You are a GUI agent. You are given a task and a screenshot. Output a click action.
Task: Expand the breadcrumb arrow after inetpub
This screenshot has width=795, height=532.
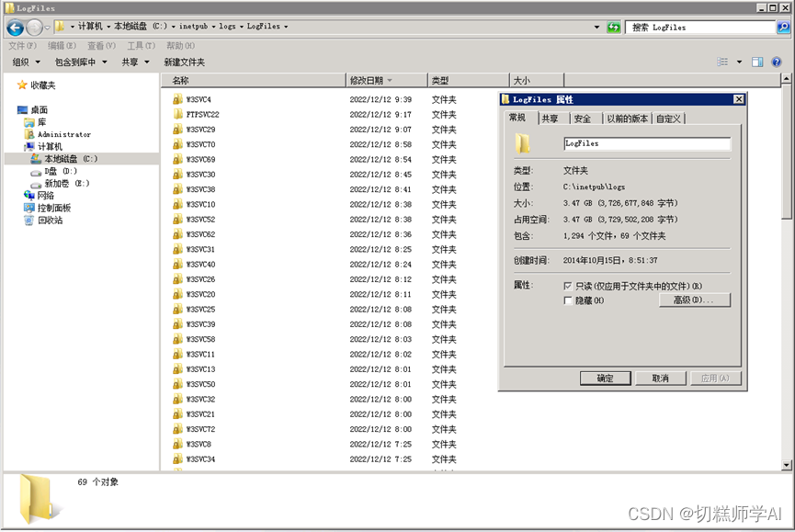tap(213, 27)
